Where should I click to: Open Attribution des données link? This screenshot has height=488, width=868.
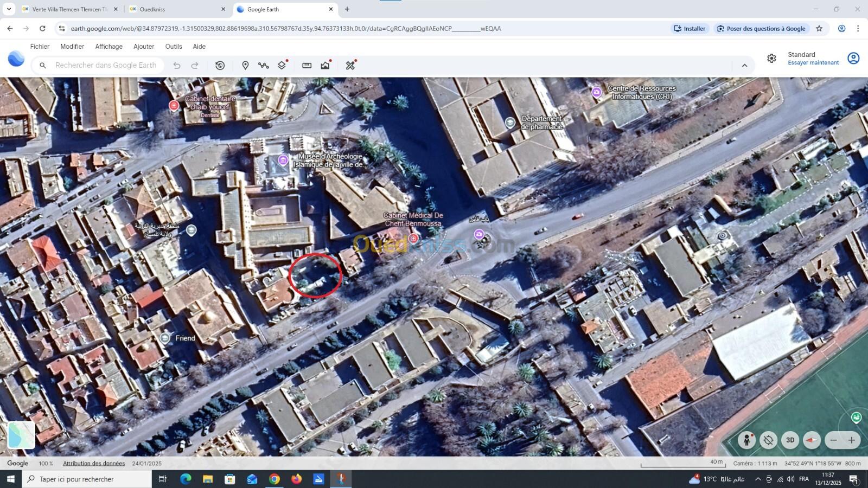(x=94, y=464)
